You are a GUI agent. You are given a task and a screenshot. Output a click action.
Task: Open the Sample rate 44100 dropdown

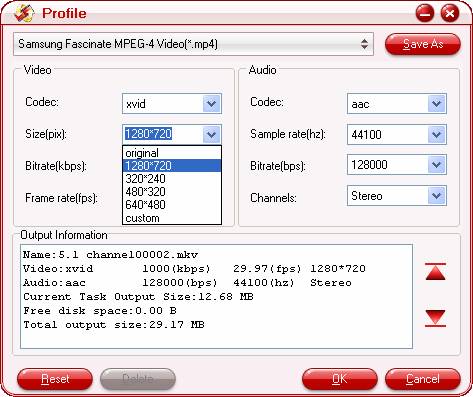click(436, 134)
